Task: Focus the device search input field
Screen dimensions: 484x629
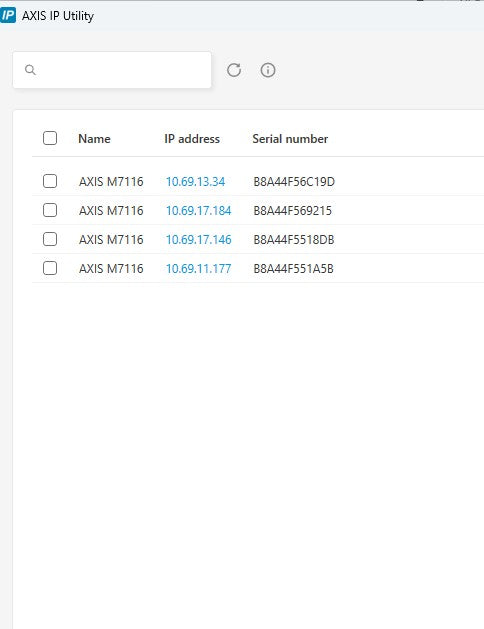Action: click(x=112, y=70)
